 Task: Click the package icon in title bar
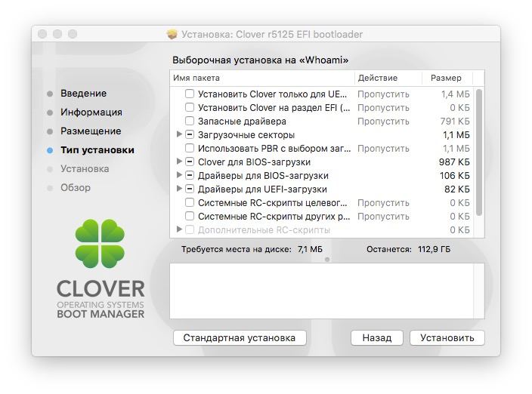click(x=172, y=34)
